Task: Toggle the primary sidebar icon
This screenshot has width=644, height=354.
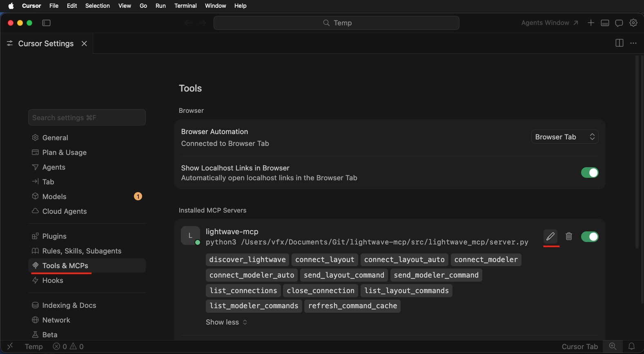Action: pos(47,23)
